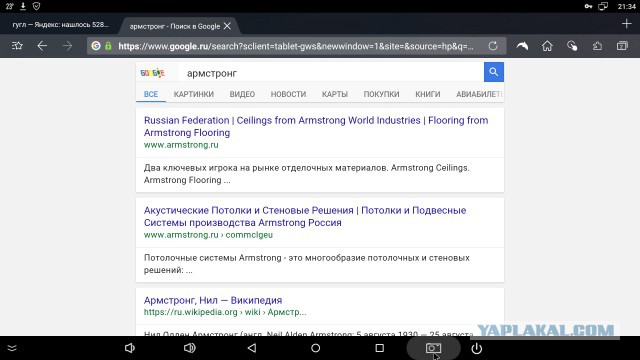Viewport: 640px width, 360px height.
Task: Click the blue search magnifier button
Action: pyautogui.click(x=494, y=72)
